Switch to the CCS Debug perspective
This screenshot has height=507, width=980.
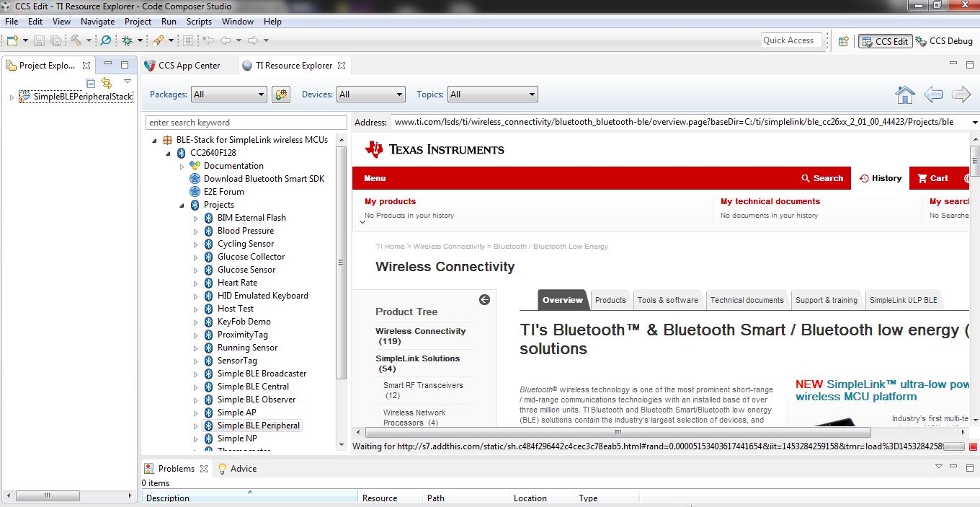[x=944, y=41]
